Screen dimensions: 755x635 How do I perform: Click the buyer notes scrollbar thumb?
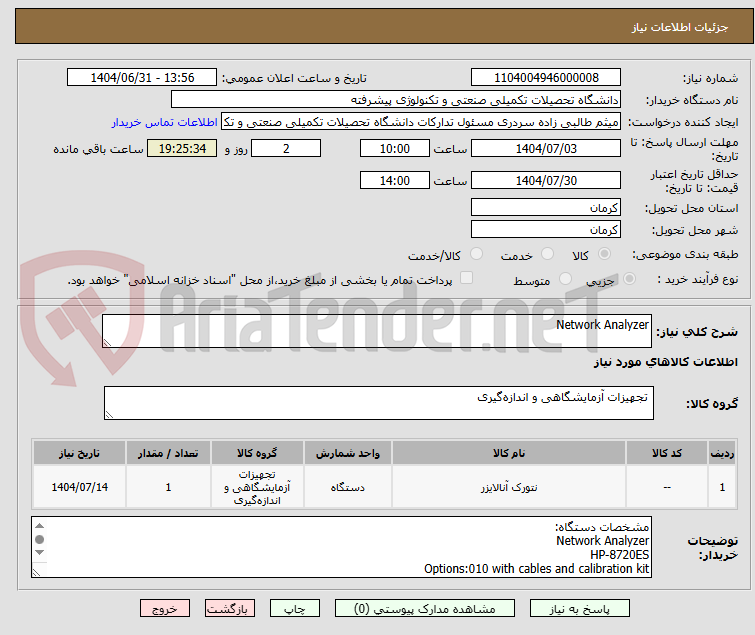pos(39,539)
